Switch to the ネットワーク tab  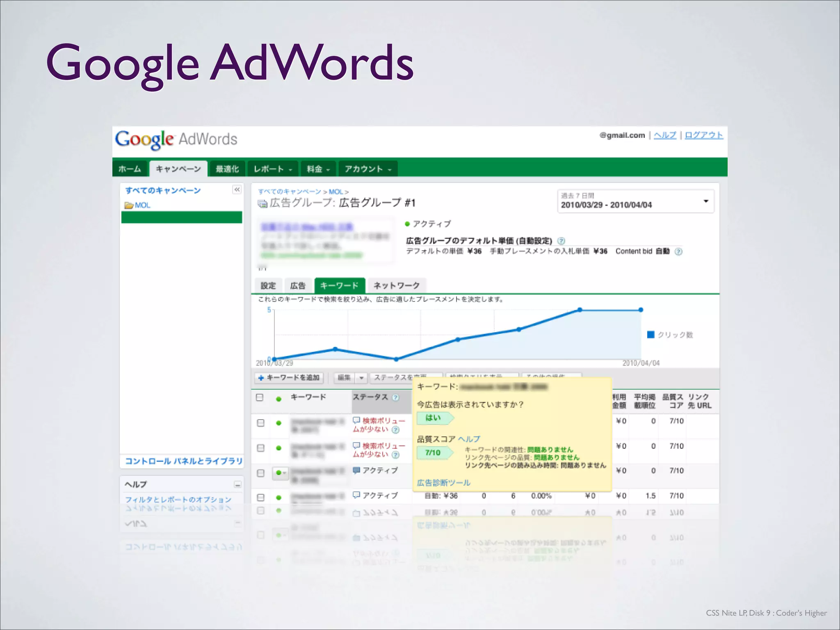click(397, 285)
